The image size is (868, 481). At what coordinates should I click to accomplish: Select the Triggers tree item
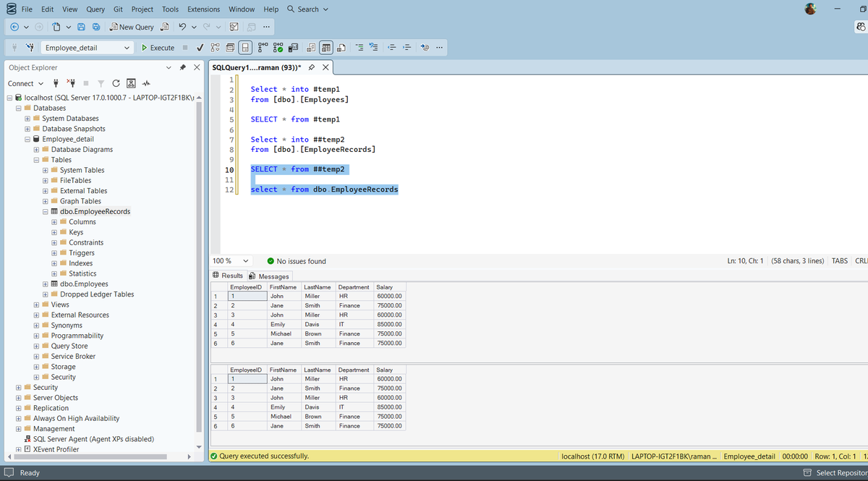click(x=82, y=253)
